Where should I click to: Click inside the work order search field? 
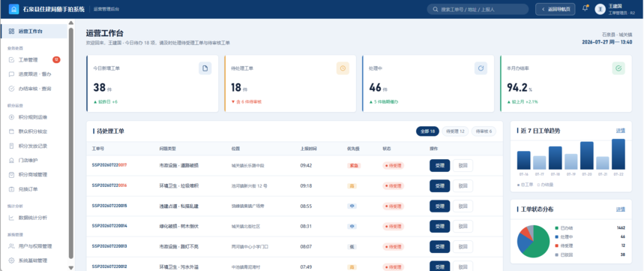tap(478, 9)
